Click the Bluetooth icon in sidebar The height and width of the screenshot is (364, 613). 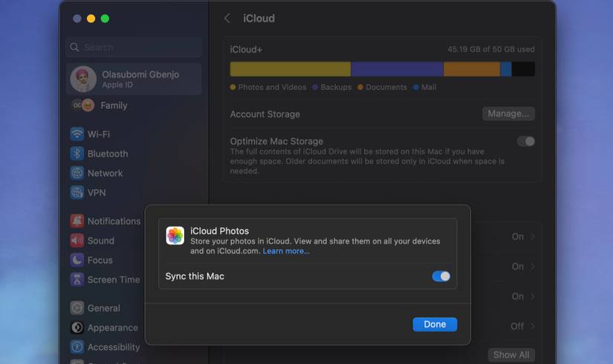pos(77,154)
